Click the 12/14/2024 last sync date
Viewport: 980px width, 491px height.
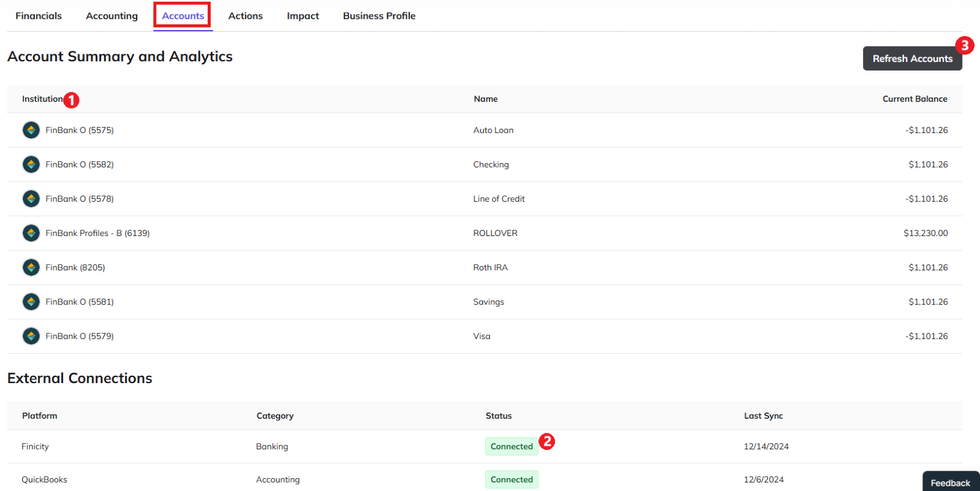[766, 446]
